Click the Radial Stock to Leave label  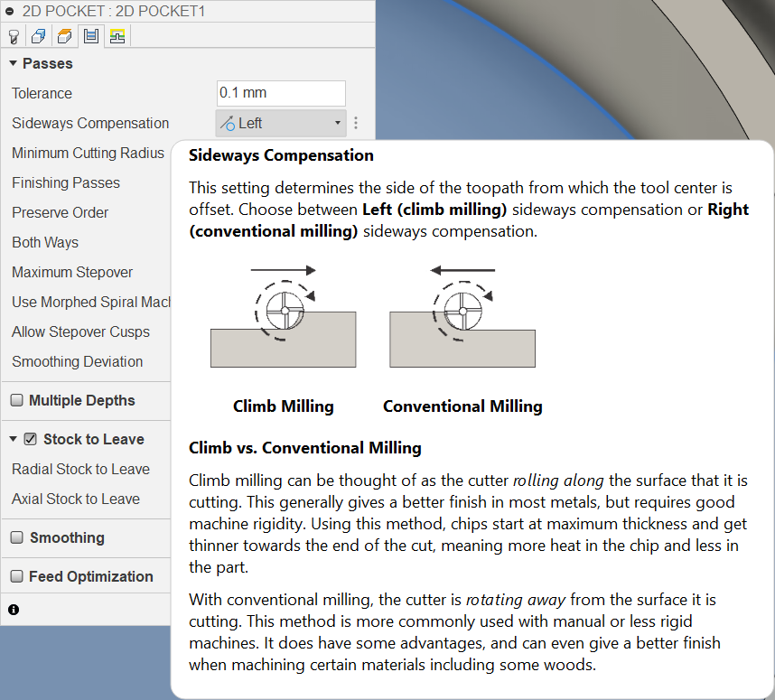(x=80, y=470)
